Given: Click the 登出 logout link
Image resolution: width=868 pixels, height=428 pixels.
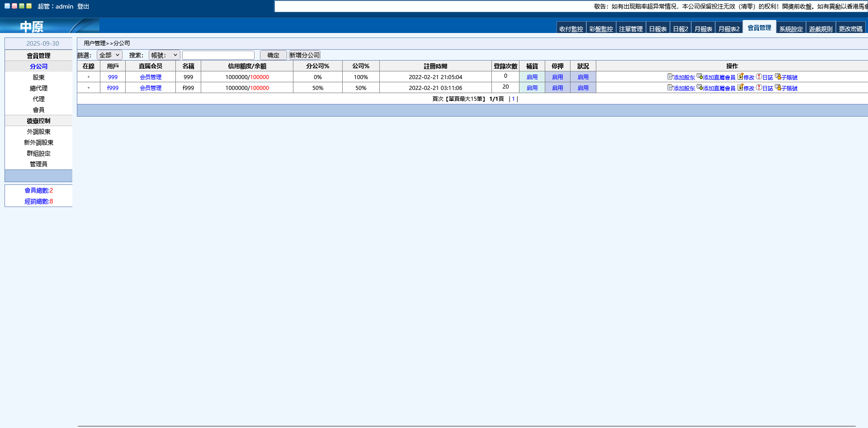Looking at the screenshot, I should point(83,6).
